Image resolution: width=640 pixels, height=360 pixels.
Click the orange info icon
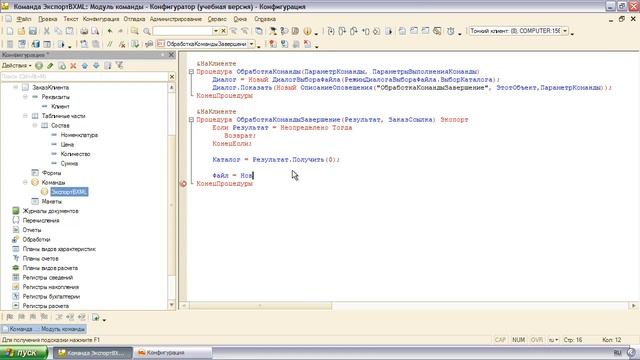coord(307,31)
